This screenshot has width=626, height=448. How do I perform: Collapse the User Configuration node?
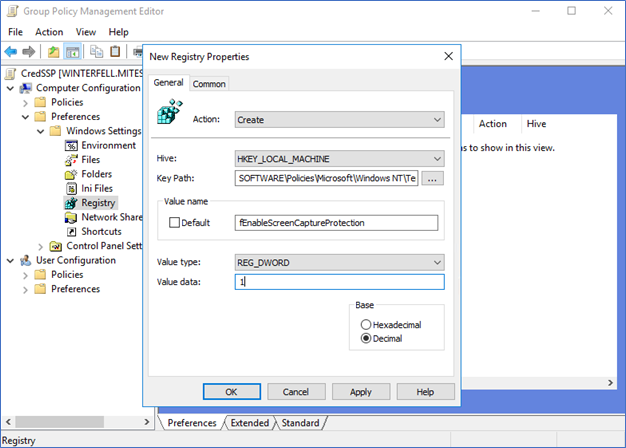pos(10,261)
